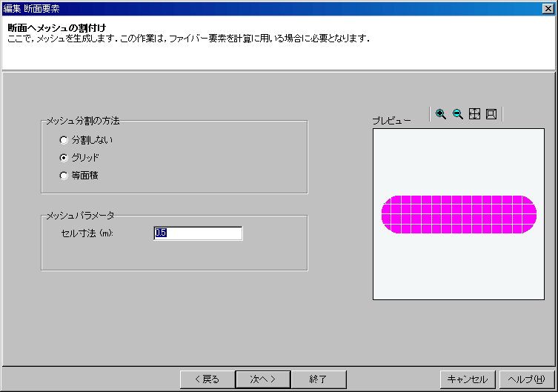Click the magenta mesh preview shape
Screen dimensions: 558x392
pos(459,214)
